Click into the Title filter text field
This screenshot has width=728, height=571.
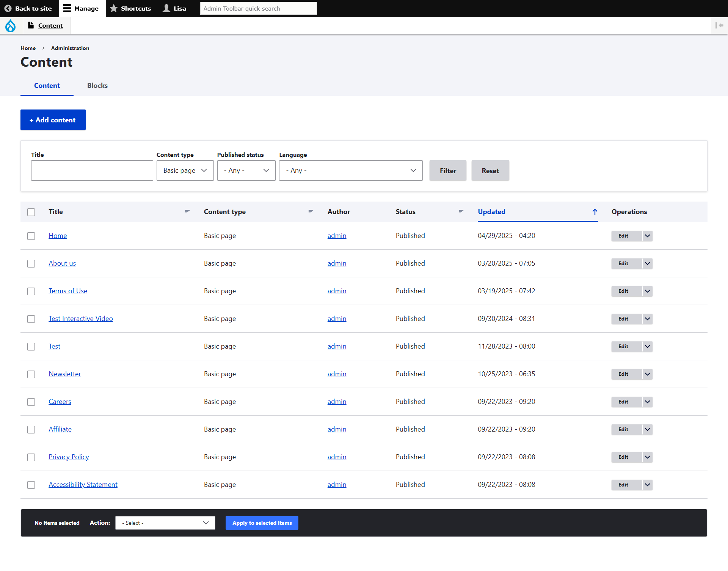pyautogui.click(x=92, y=171)
